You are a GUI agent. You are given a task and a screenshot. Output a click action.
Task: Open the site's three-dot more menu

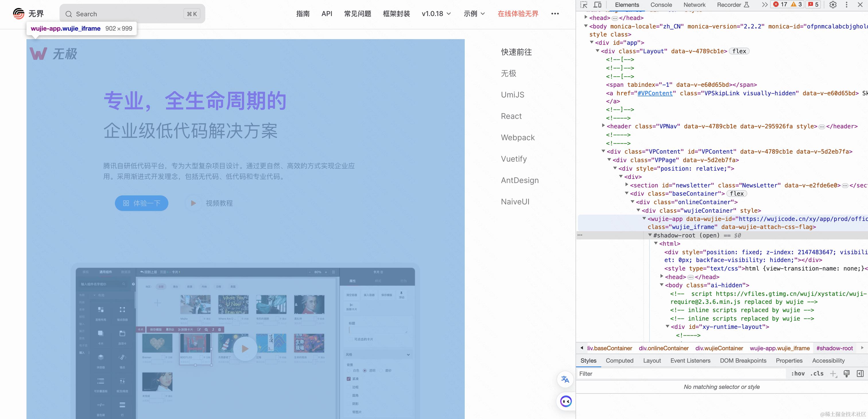[x=555, y=14]
